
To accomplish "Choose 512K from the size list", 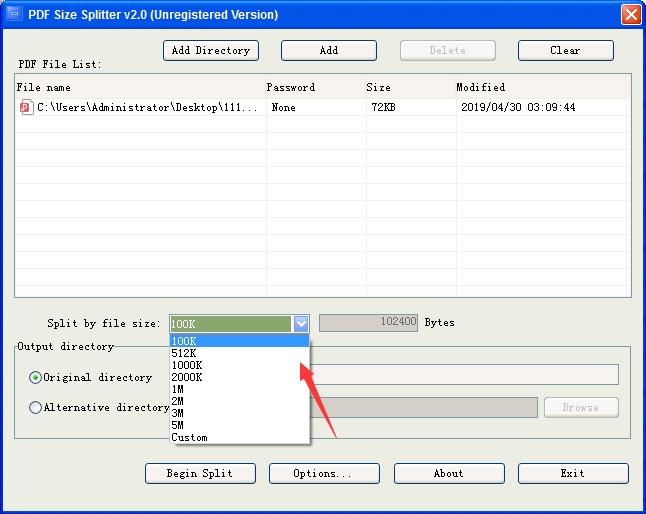I will click(239, 353).
